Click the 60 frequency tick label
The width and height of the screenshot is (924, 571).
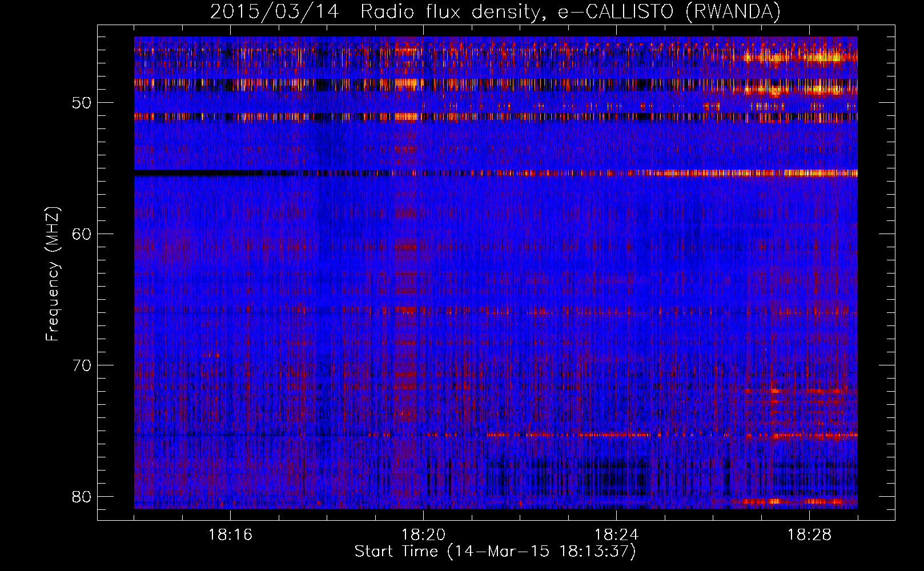pos(82,234)
